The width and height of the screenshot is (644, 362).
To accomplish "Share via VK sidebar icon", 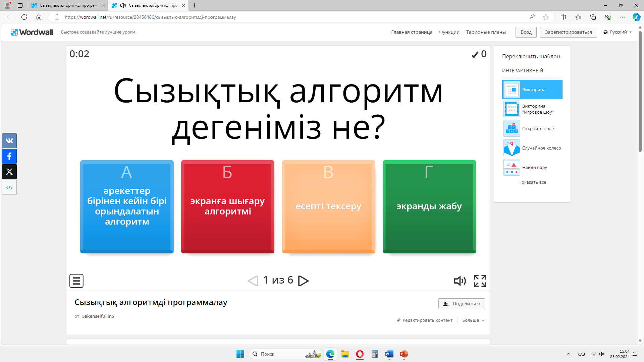I will 9,141.
